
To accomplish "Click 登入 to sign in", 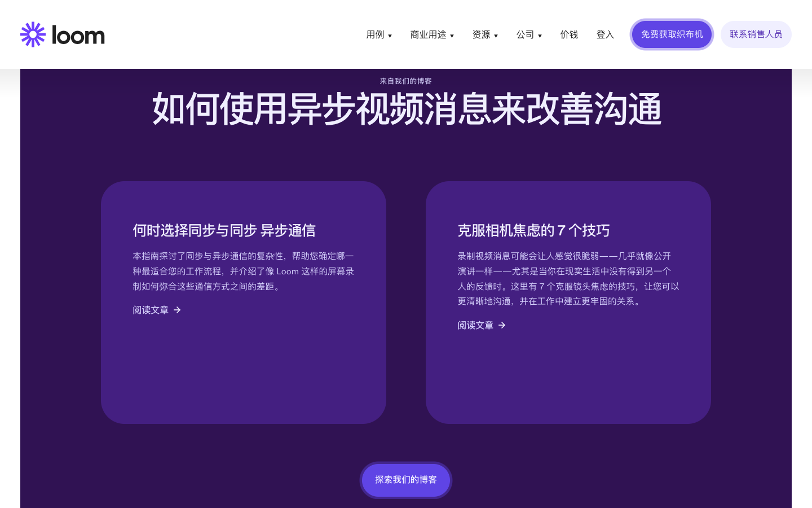I will (x=605, y=34).
